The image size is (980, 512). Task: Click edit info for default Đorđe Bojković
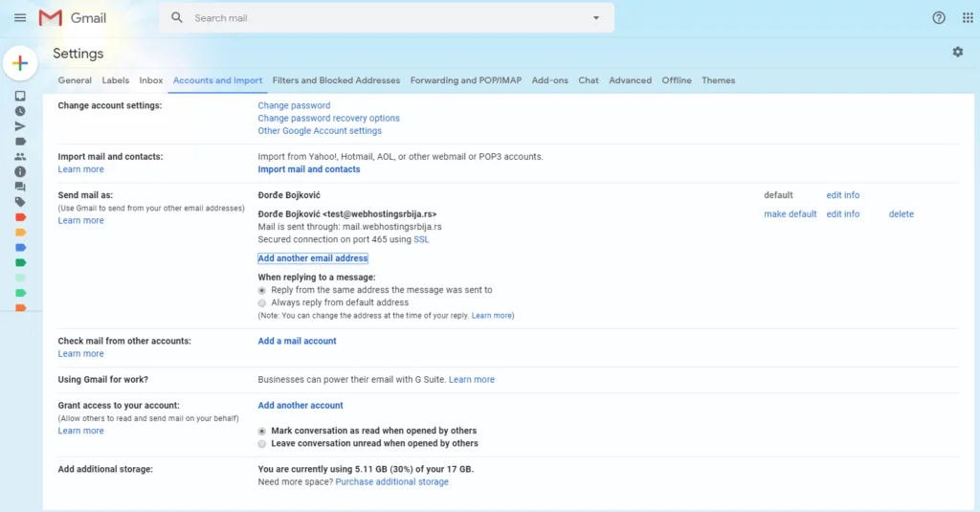coord(842,195)
